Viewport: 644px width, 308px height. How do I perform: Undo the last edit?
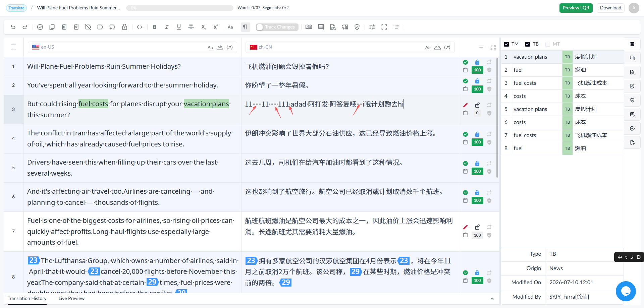coord(13,27)
